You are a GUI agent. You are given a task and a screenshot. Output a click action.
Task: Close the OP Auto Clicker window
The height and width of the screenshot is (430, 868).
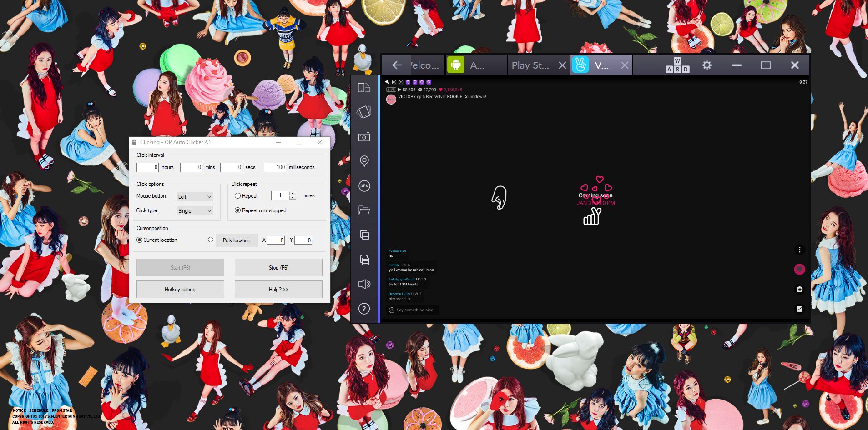(x=320, y=142)
